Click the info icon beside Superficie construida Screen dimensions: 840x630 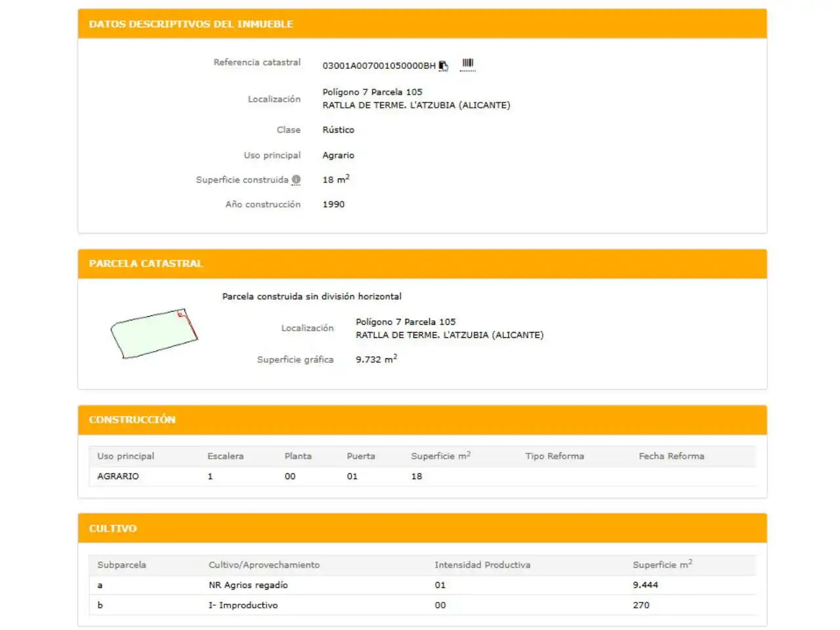(x=296, y=180)
